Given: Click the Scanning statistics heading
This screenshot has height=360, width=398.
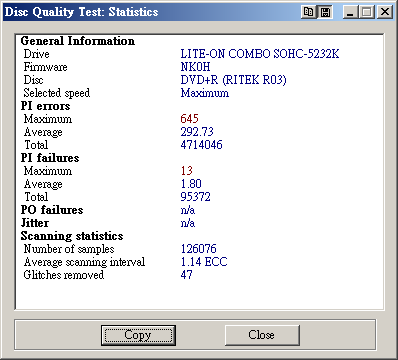Looking at the screenshot, I should pos(72,236).
